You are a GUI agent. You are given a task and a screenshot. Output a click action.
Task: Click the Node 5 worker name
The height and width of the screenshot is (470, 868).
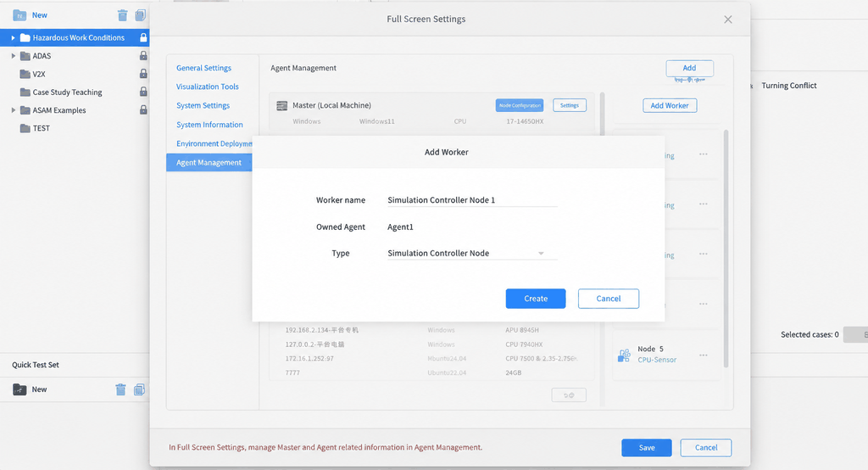[x=650, y=349]
